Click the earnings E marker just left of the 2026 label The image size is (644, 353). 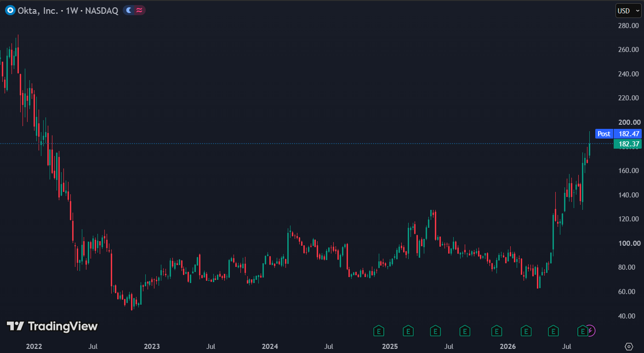[x=496, y=330]
